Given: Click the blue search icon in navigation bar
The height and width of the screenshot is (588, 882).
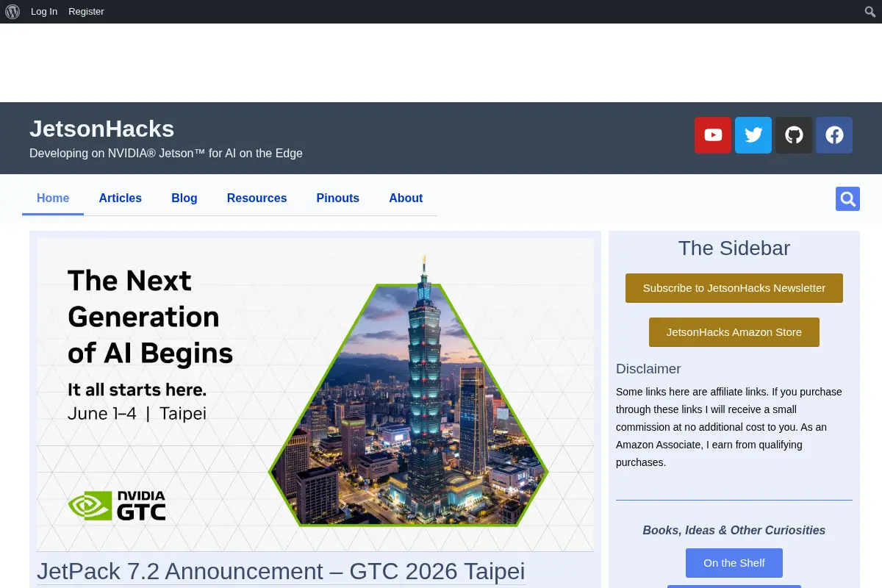Looking at the screenshot, I should [847, 198].
